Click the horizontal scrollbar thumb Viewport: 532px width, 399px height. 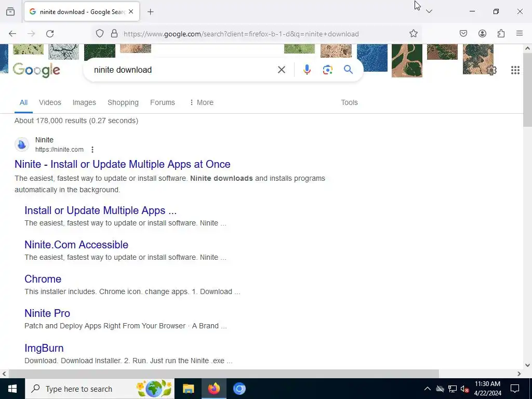[224, 374]
